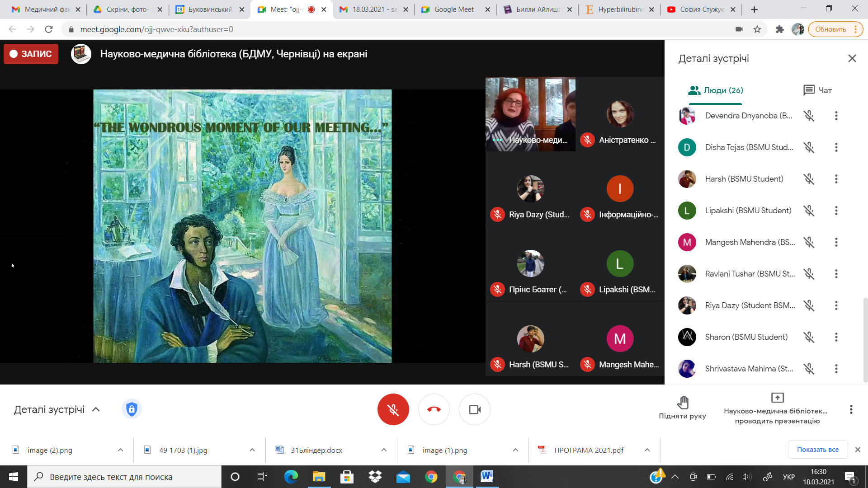Open the Chrome profile avatar

798,29
